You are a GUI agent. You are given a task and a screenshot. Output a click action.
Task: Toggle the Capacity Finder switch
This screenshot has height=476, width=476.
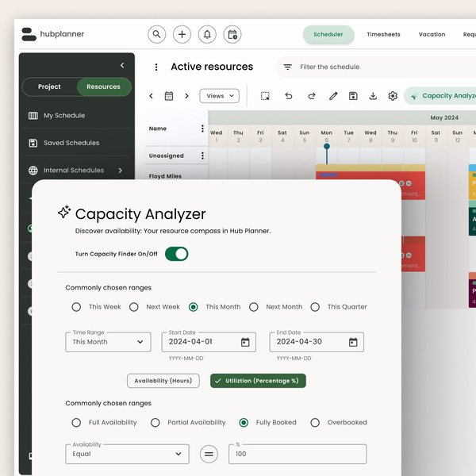177,254
